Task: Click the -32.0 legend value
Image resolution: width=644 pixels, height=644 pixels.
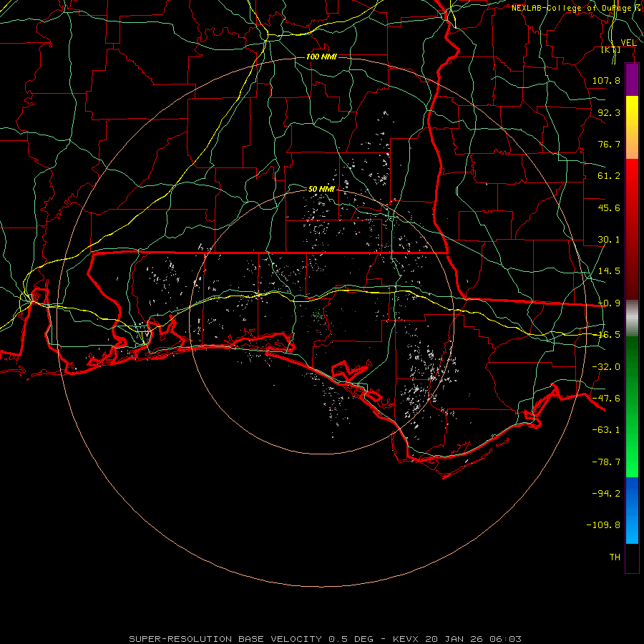Action: (606, 367)
